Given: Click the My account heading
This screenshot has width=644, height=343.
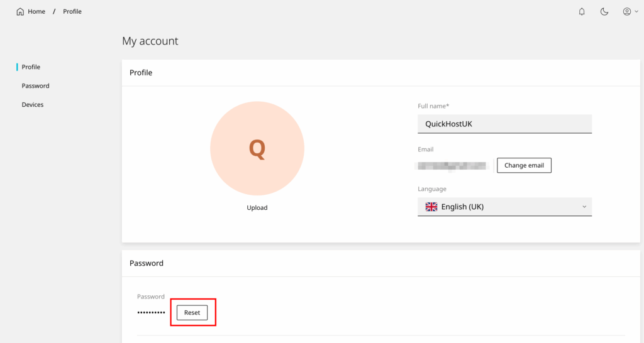Looking at the screenshot, I should (150, 41).
